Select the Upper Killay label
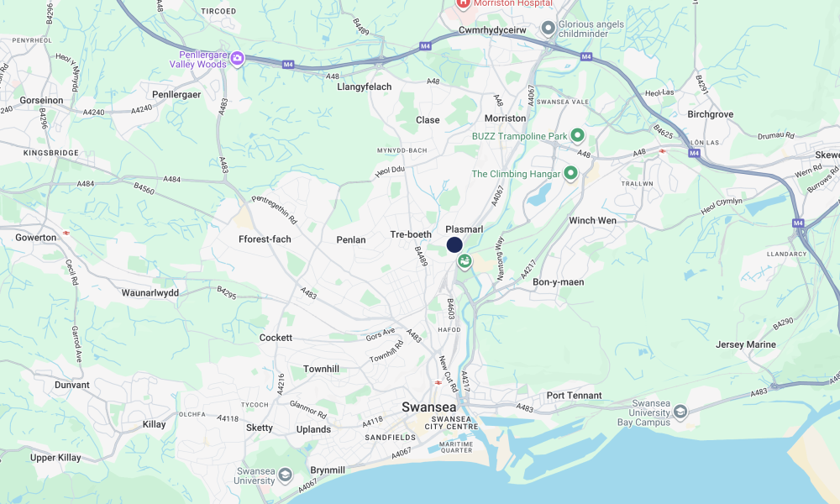 coord(55,458)
